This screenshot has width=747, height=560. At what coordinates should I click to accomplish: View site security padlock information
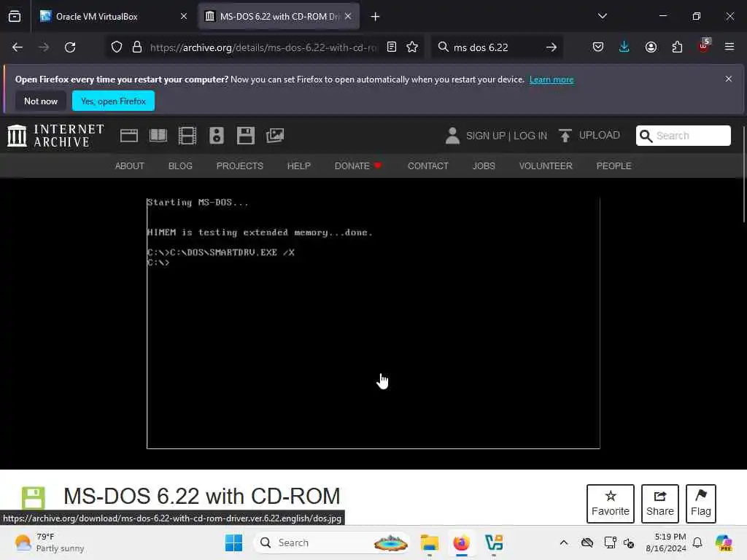(x=137, y=47)
